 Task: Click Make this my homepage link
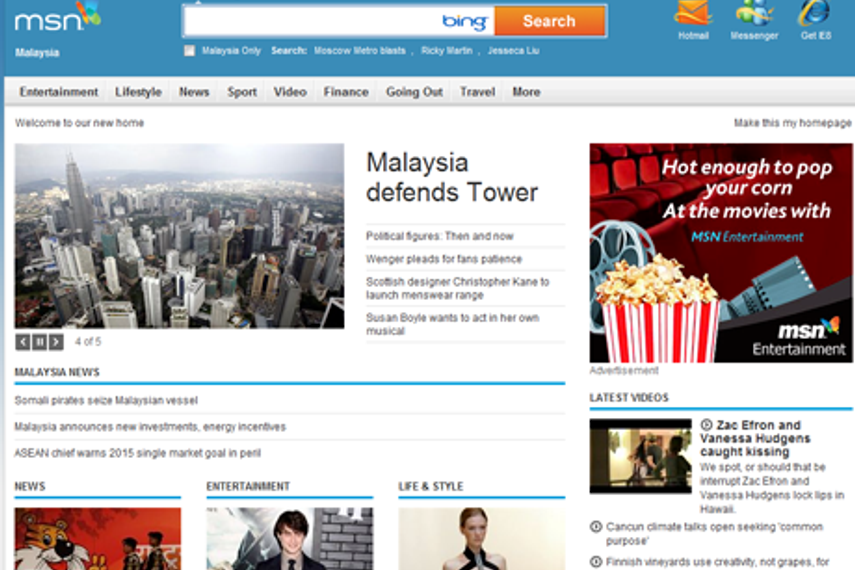pos(792,123)
